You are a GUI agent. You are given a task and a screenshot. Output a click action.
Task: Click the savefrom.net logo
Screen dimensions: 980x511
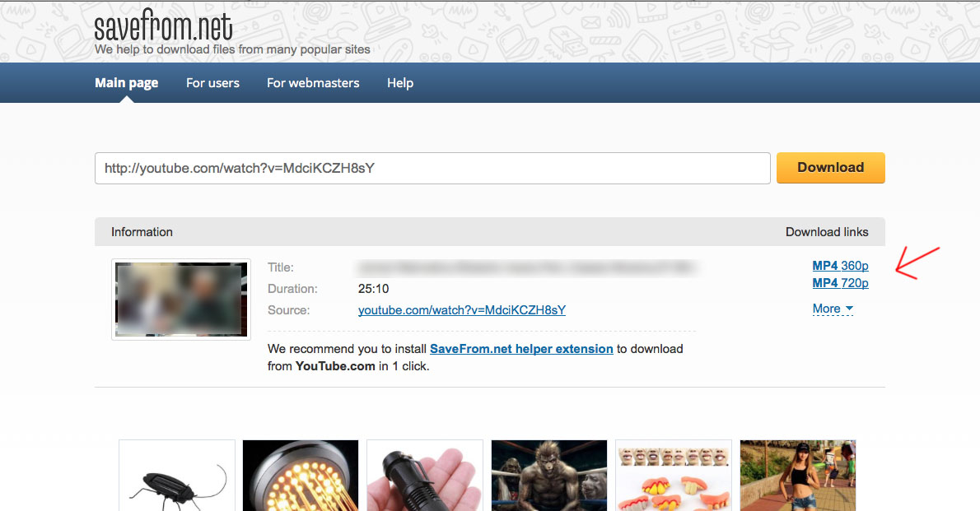(163, 26)
